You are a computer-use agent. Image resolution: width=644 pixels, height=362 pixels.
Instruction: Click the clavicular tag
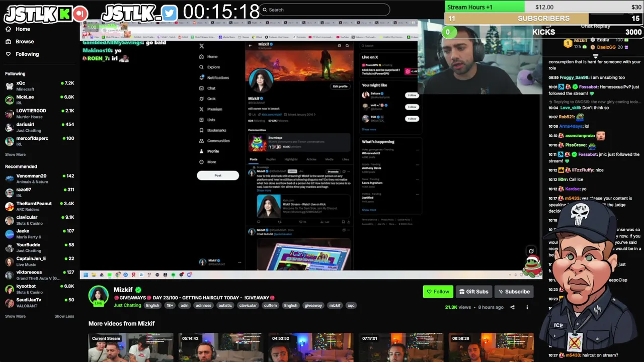point(248,305)
